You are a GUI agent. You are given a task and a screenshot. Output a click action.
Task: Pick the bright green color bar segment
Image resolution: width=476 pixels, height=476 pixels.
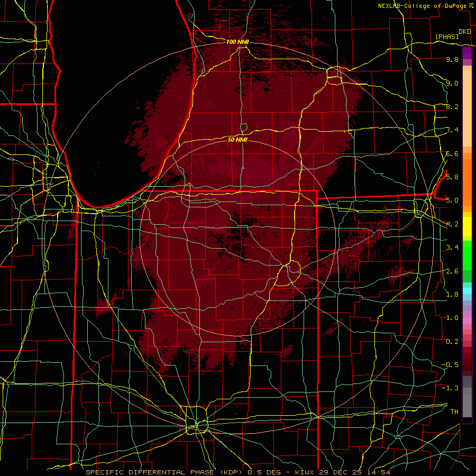[467, 255]
